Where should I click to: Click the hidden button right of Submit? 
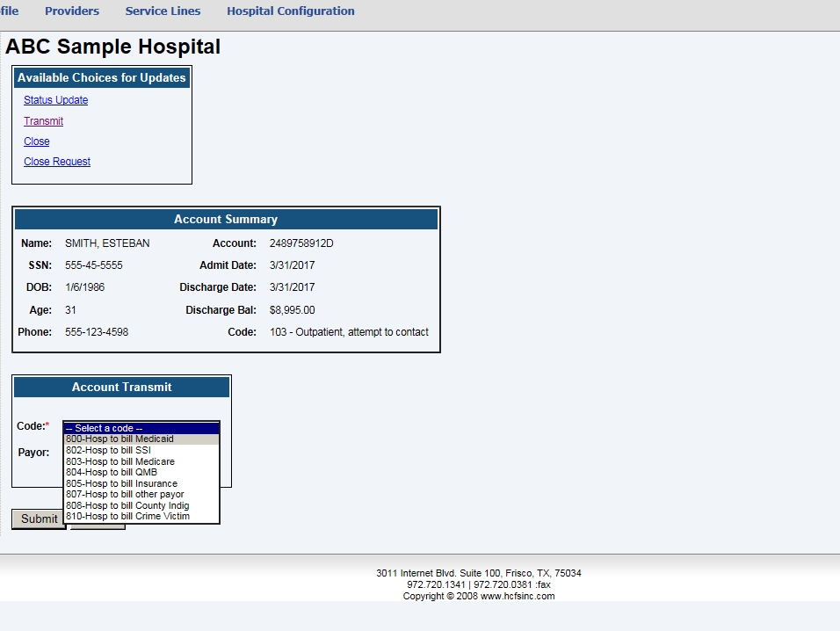(x=98, y=526)
